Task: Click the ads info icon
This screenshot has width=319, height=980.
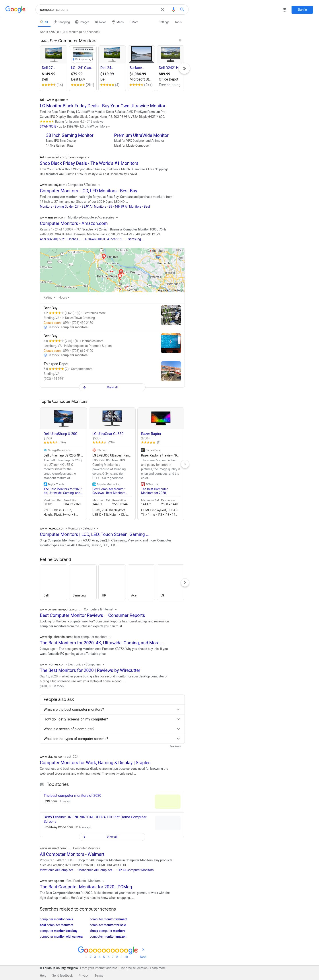Action: (180, 40)
